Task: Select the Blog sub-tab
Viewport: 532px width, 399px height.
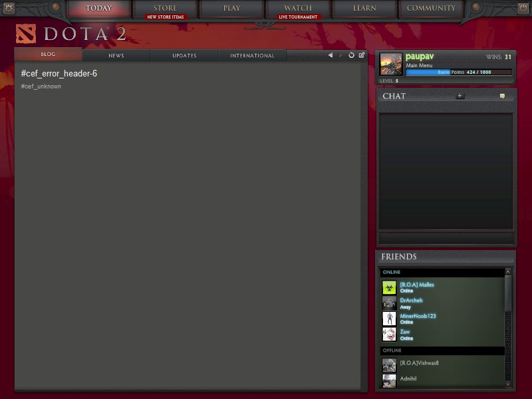Action: tap(48, 55)
